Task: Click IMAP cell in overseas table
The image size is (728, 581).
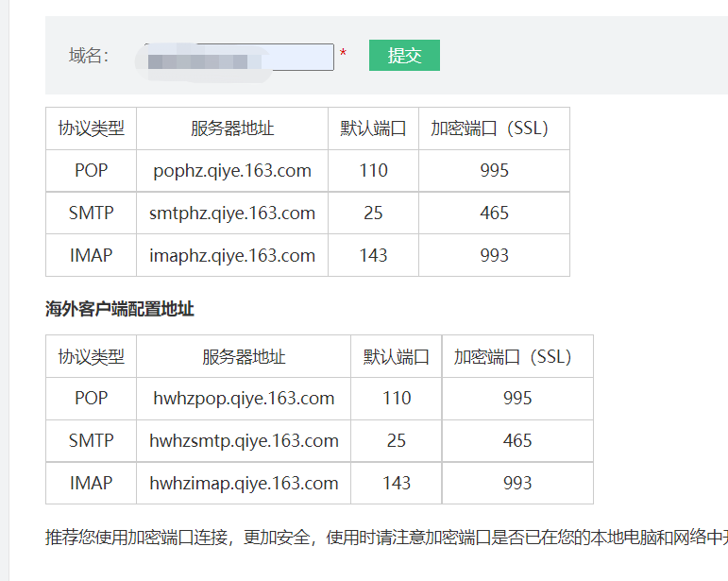Action: point(91,483)
